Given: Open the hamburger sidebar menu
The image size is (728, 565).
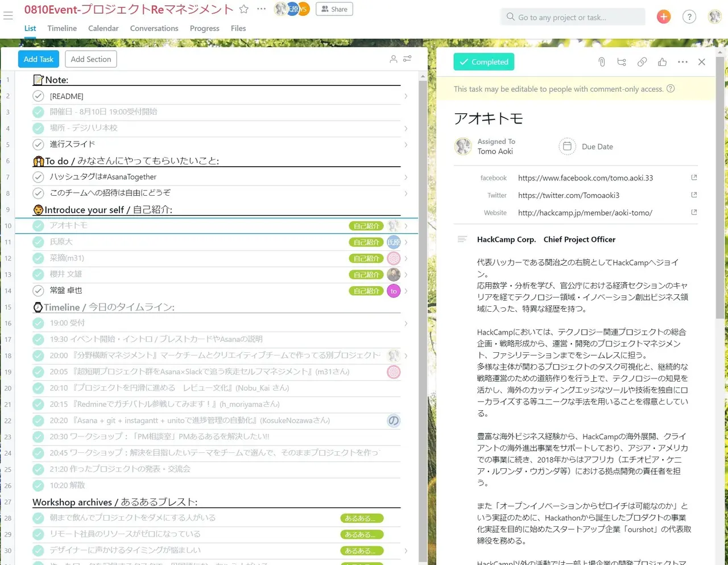Looking at the screenshot, I should 8,16.
